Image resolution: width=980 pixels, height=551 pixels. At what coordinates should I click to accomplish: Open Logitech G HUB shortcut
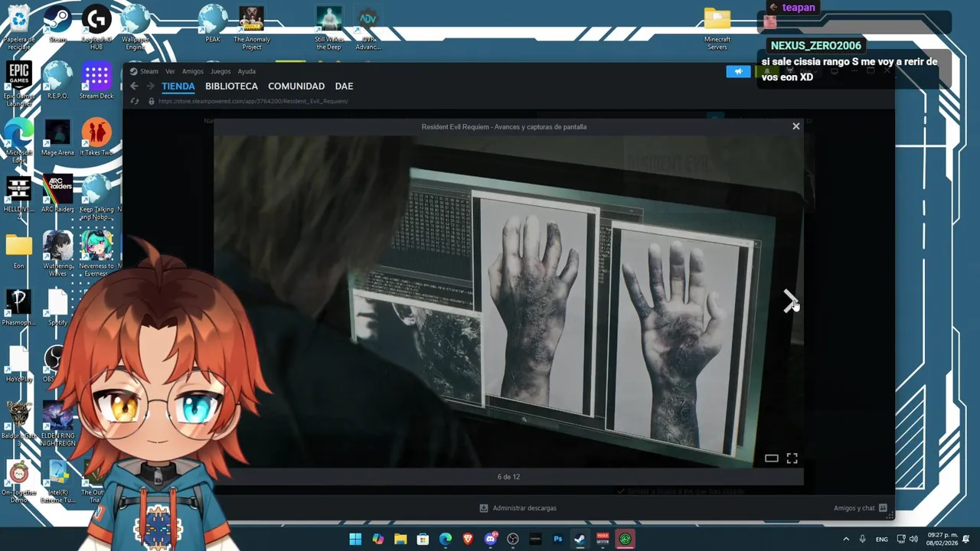(x=96, y=28)
